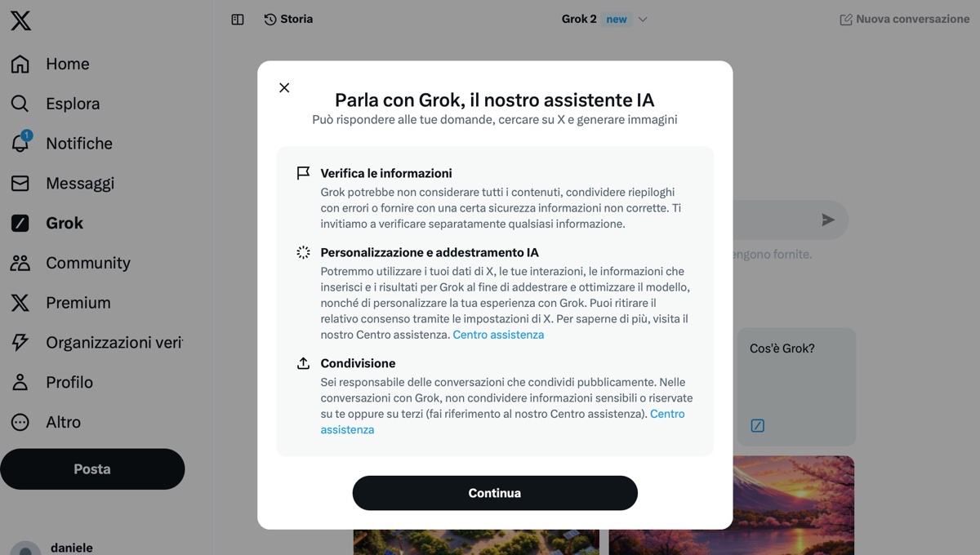
Task: Open the aerial garden image thumbnail
Action: point(476,543)
